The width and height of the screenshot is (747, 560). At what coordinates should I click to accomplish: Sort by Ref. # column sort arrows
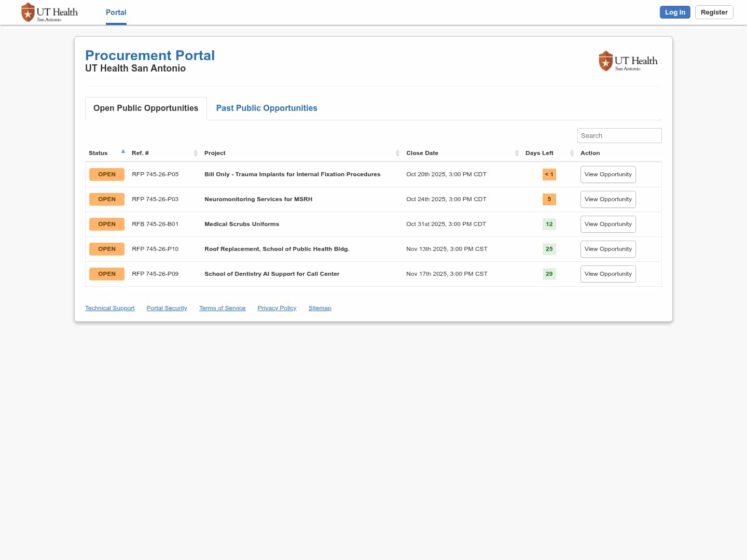point(196,153)
